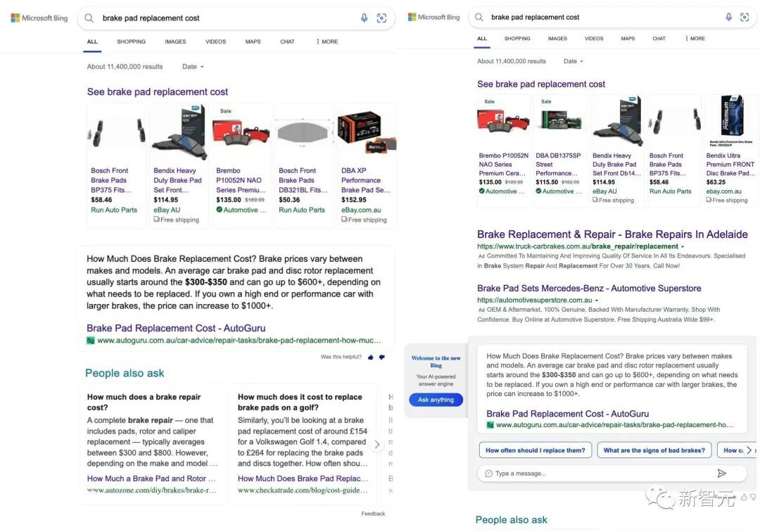
Task: Choose 'What are the signs of bad brakes?' suggestion
Action: pos(654,450)
